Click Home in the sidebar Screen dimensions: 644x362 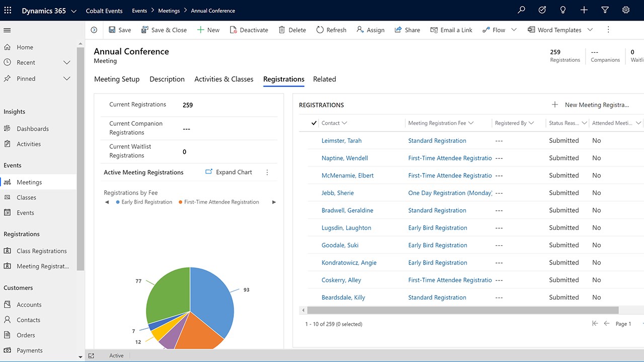[x=25, y=47]
